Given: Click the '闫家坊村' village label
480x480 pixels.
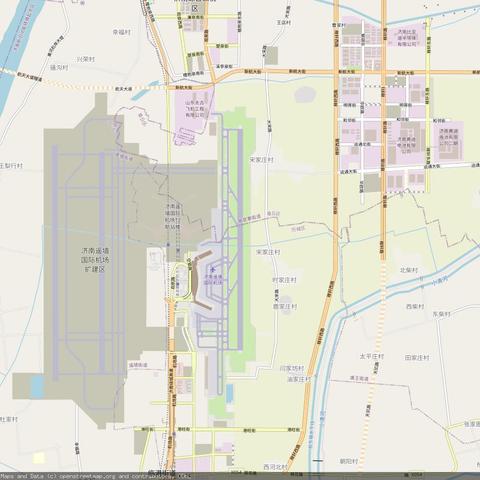Looking at the screenshot, I should tap(292, 369).
